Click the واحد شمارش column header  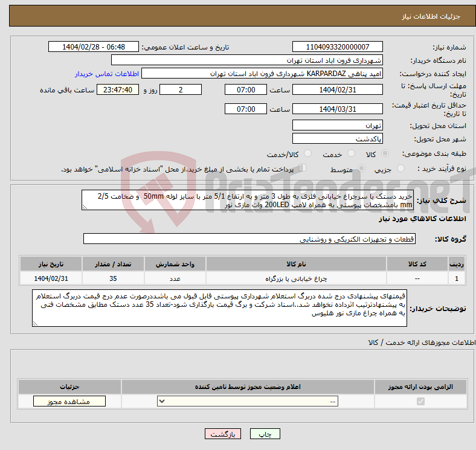tap(175, 264)
